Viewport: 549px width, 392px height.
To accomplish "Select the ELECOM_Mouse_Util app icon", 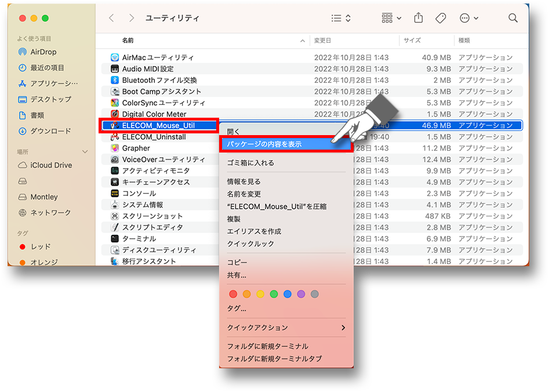I will tap(114, 125).
